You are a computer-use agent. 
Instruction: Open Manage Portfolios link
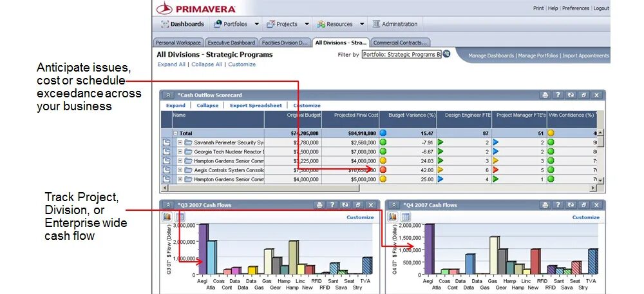point(538,55)
